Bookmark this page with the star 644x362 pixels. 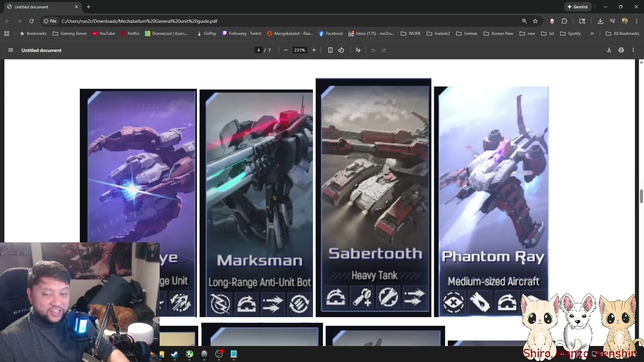click(535, 21)
